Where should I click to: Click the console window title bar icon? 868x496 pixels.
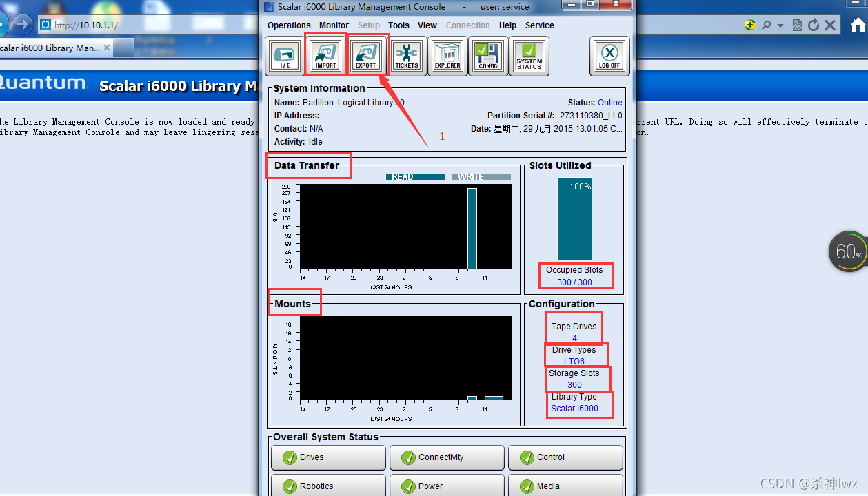(x=269, y=7)
